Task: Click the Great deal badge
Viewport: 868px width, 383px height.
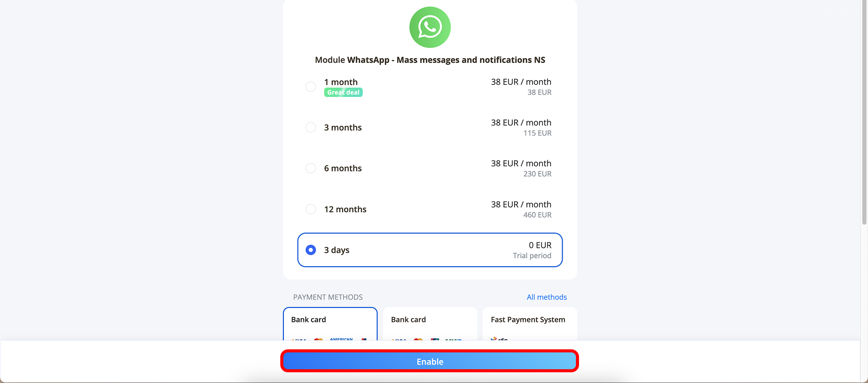Action: coord(343,92)
